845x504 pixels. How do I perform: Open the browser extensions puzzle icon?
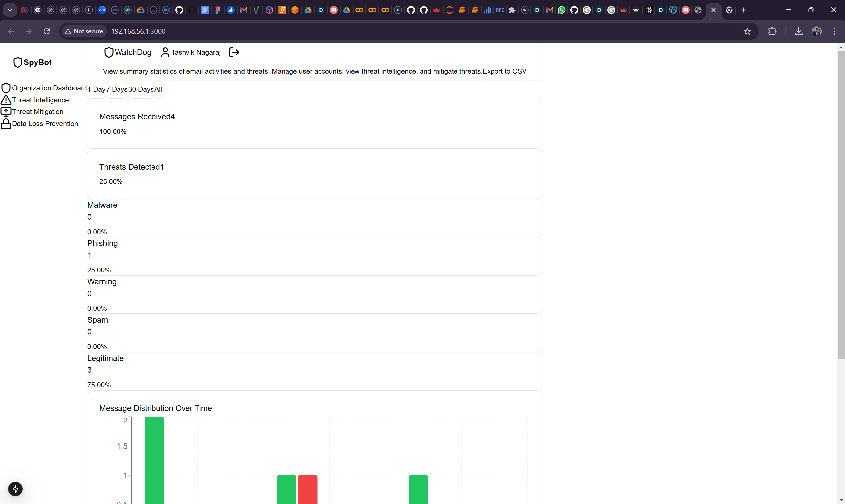click(x=772, y=31)
